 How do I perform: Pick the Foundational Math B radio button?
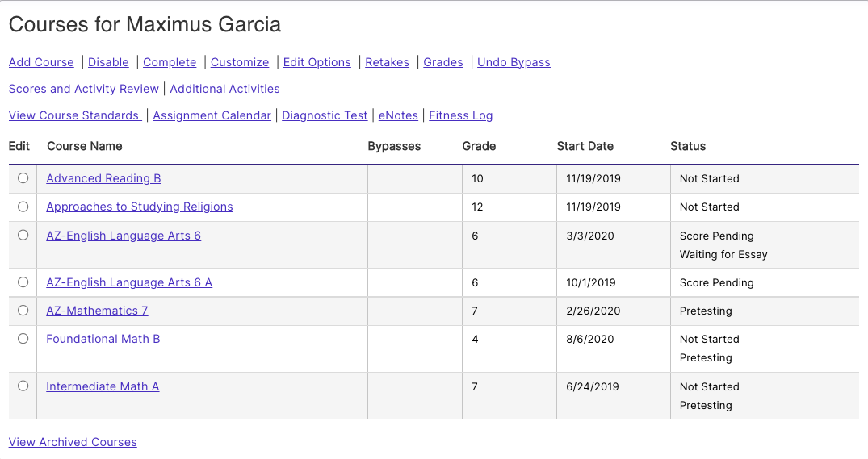pos(23,339)
